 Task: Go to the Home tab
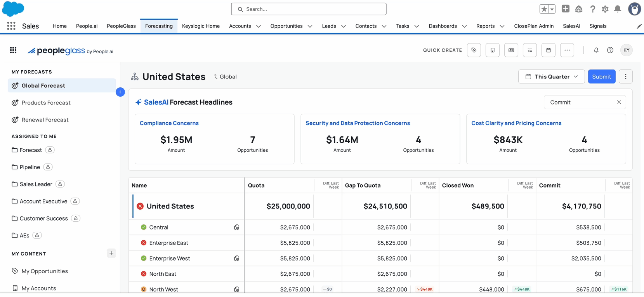point(60,26)
